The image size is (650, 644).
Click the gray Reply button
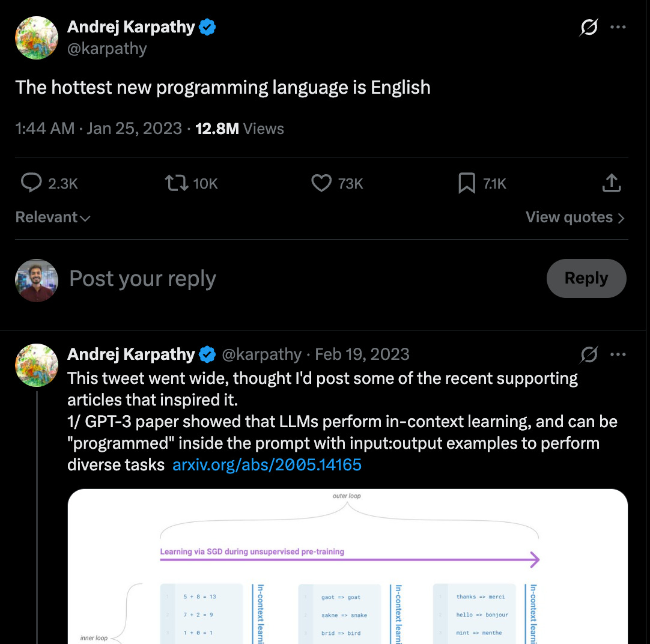586,278
